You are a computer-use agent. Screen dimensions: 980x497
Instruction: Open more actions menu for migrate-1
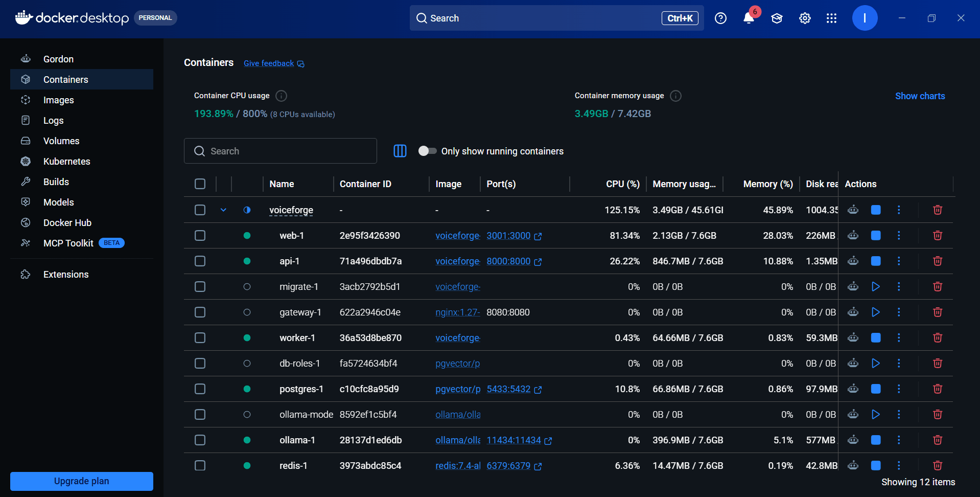899,286
